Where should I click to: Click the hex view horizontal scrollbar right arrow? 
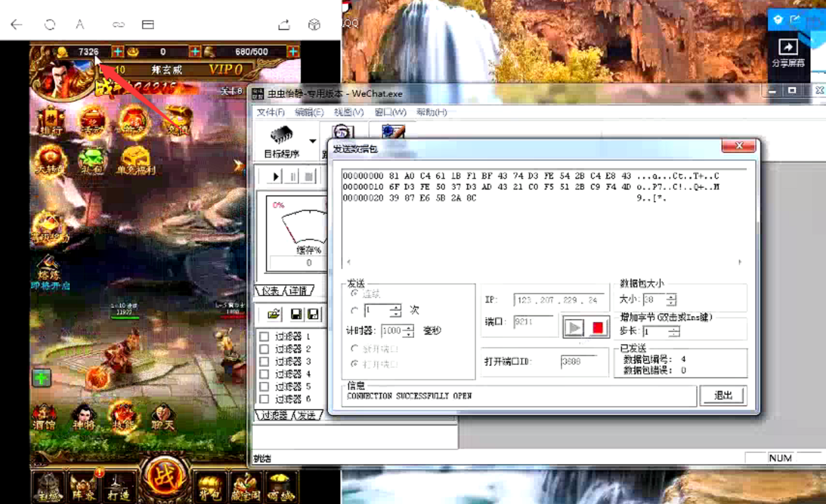(x=739, y=262)
